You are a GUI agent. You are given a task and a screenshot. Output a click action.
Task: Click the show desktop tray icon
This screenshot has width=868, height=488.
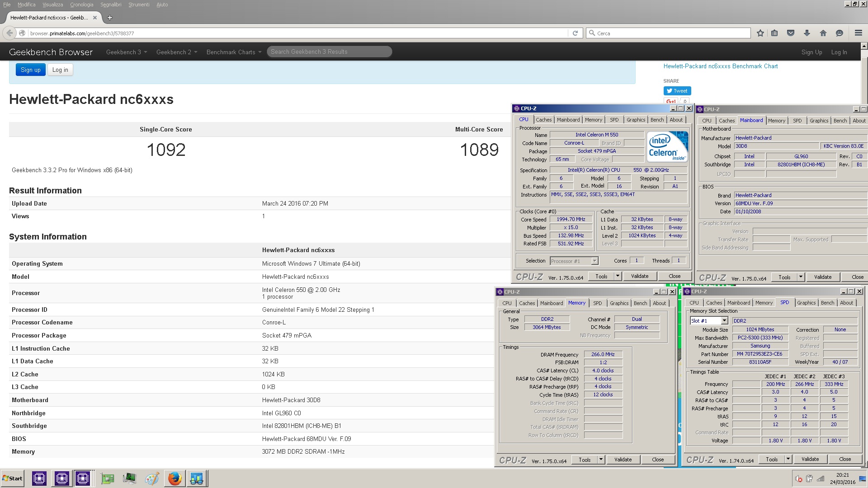863,479
